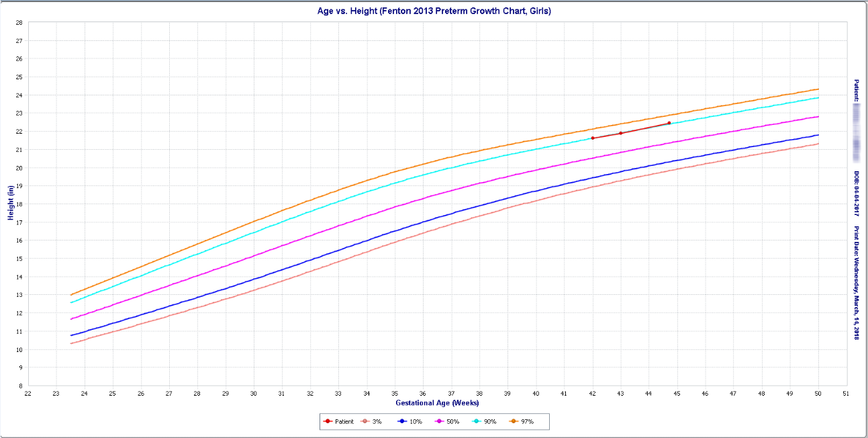
Task: Select the patient data point at week 43
Action: [x=620, y=133]
